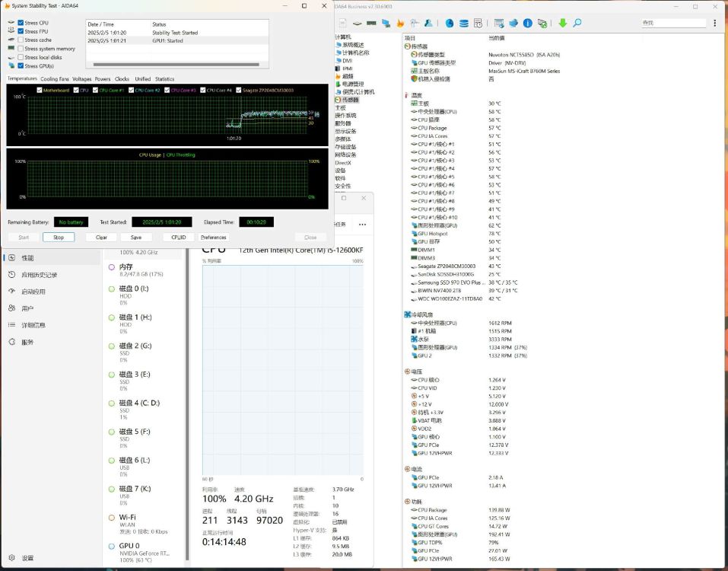Screen dimensions: 728x571
Task: Select the 传感器 node in AIDA64 tree
Action: click(350, 100)
